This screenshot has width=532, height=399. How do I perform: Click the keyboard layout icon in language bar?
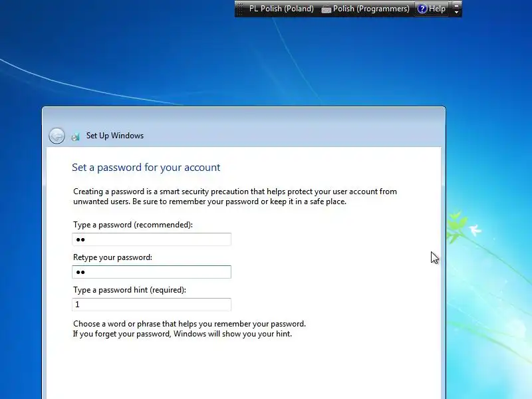pos(327,9)
